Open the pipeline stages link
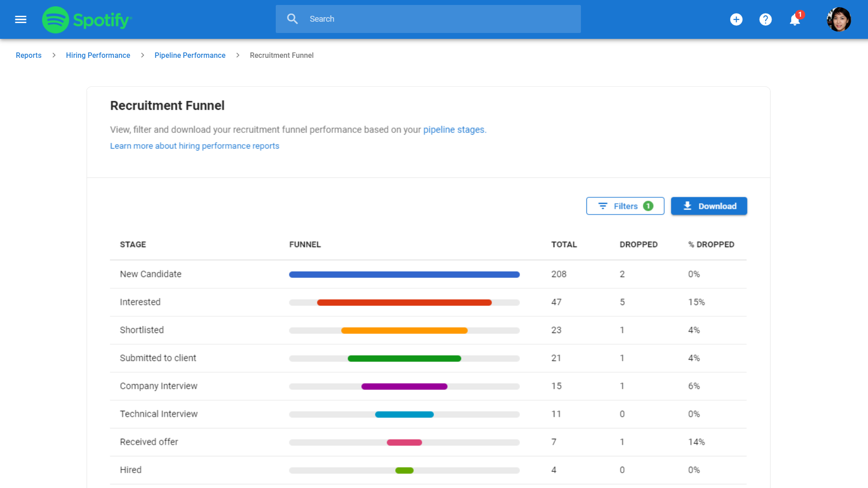 [x=453, y=130]
